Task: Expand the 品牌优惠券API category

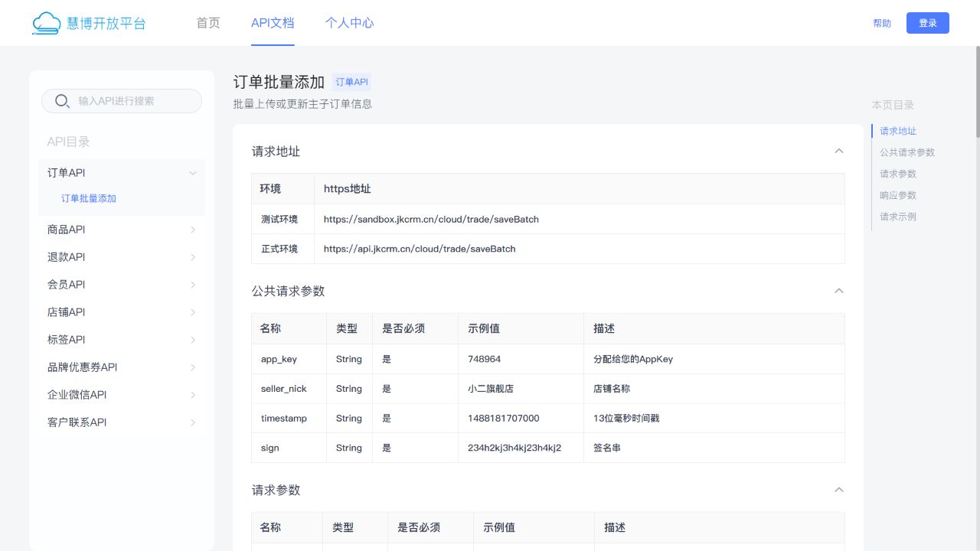Action: tap(122, 367)
